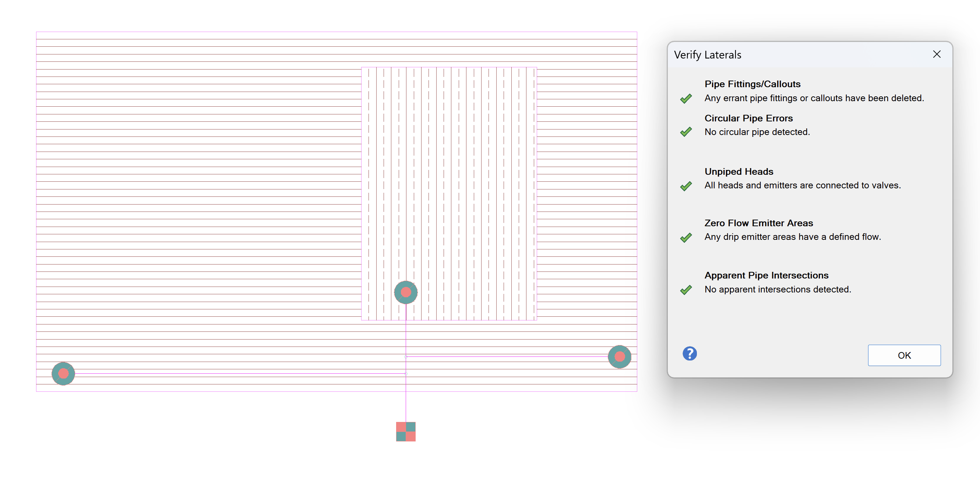Click OK in the Verify Laterals dialog
Screen dimensions: 980x490
pyautogui.click(x=904, y=355)
